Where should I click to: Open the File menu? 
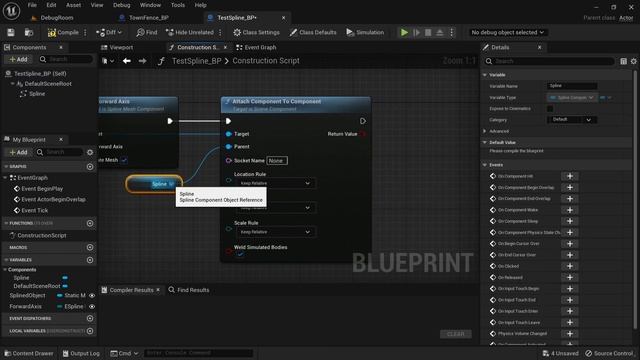click(32, 5)
